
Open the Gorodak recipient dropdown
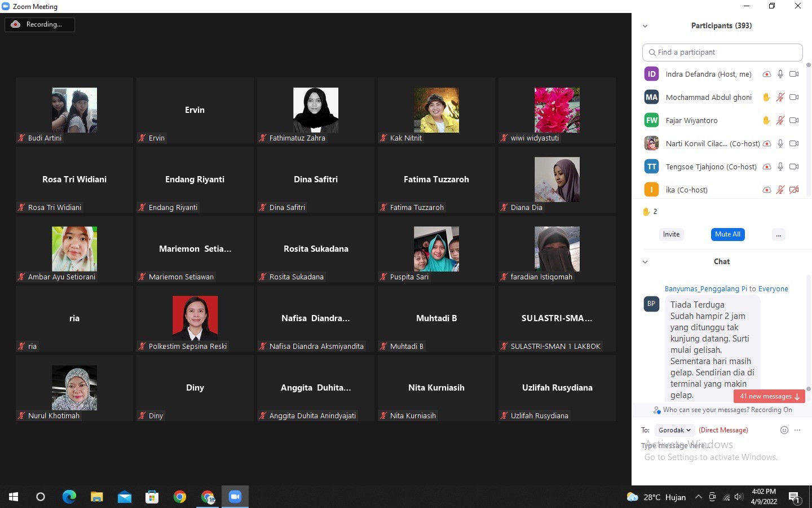click(674, 430)
